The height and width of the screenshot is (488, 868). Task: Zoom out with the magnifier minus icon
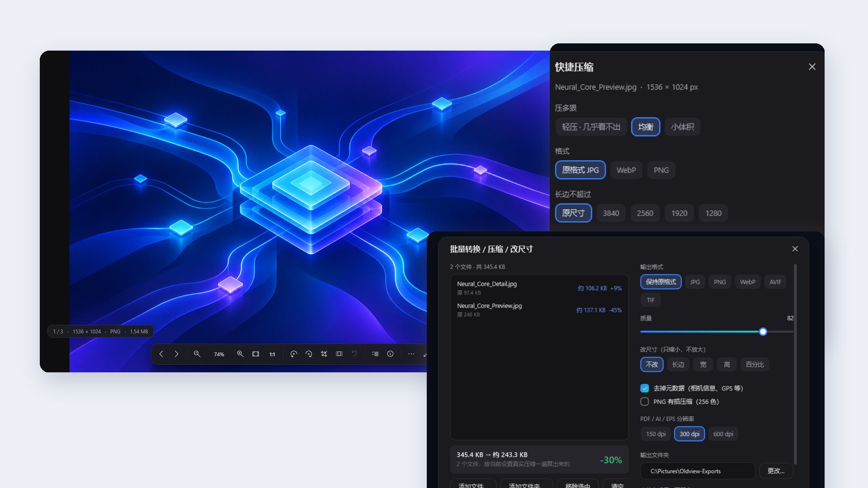pyautogui.click(x=197, y=354)
